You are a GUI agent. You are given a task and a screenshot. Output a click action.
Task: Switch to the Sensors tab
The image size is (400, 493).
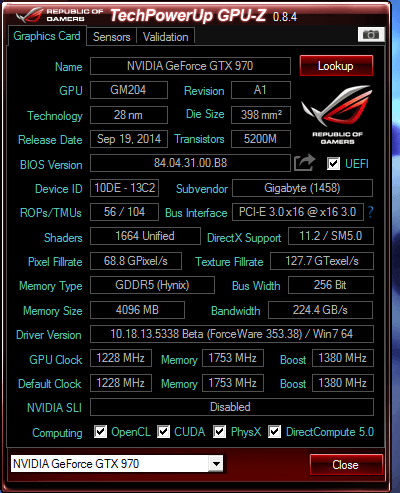112,37
